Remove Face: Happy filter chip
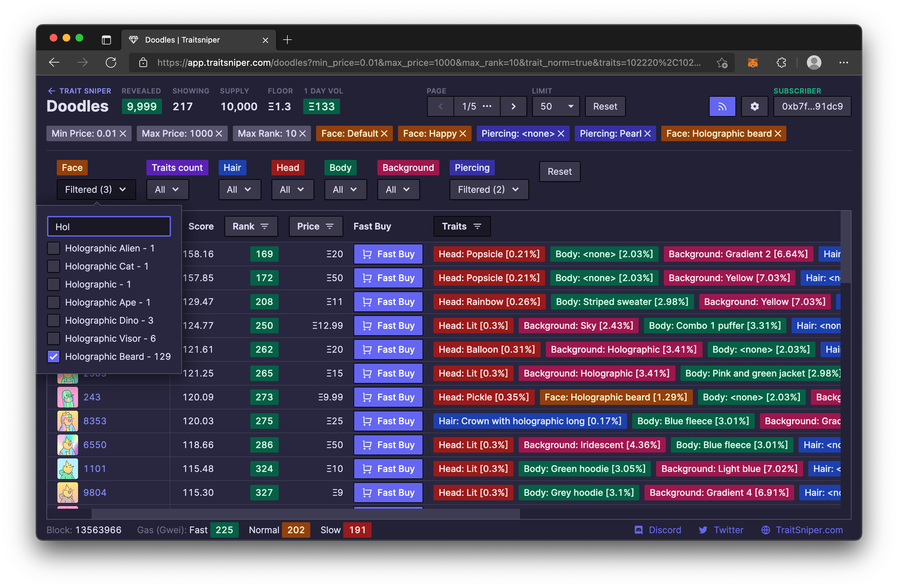 point(463,133)
